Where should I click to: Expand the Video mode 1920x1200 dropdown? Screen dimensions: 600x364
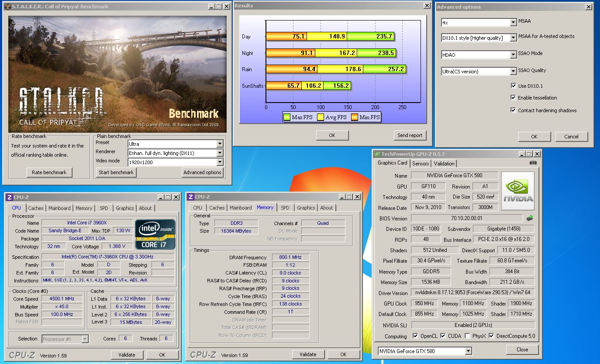tap(220, 162)
